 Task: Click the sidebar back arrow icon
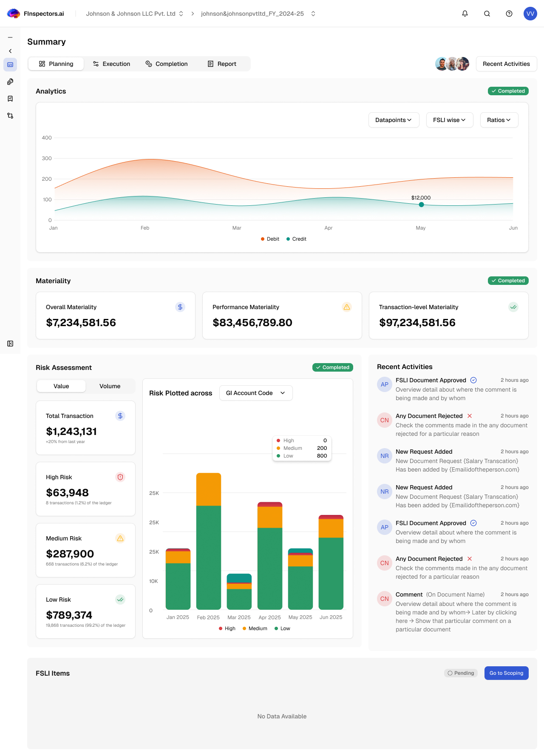pos(10,51)
